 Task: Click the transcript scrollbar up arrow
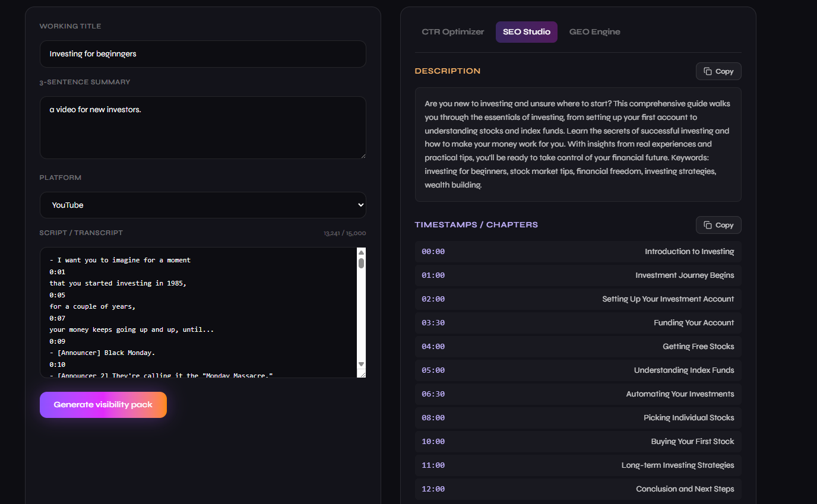pyautogui.click(x=361, y=252)
